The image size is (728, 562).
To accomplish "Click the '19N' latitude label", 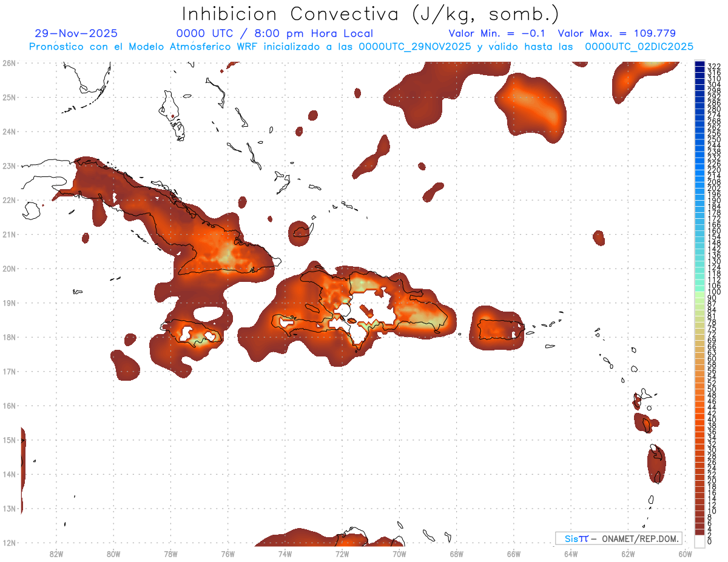I will (9, 303).
